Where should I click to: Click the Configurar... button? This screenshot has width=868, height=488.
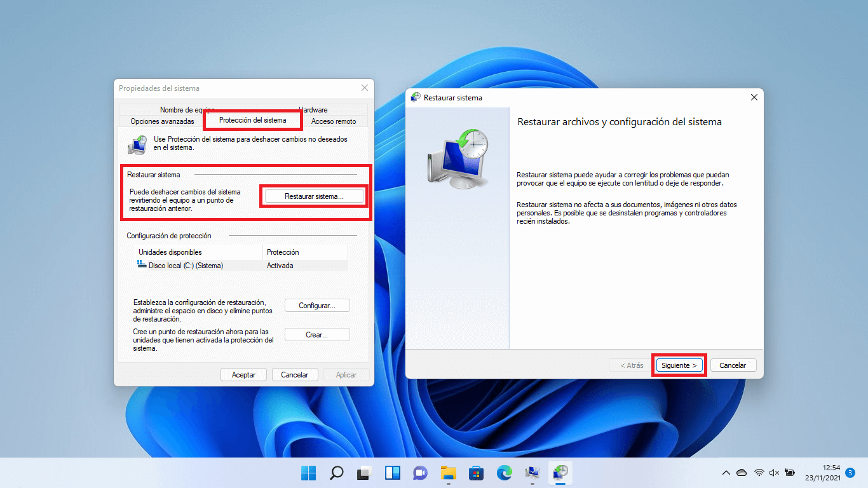tap(317, 306)
